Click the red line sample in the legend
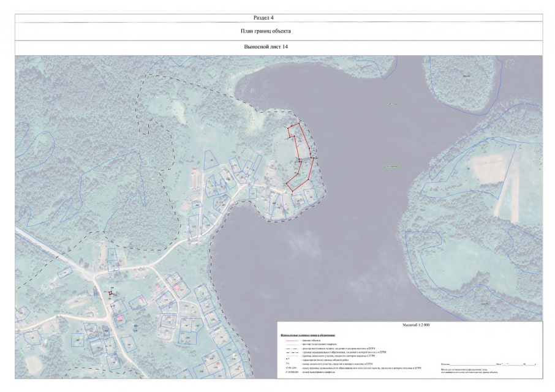 [x=290, y=339]
